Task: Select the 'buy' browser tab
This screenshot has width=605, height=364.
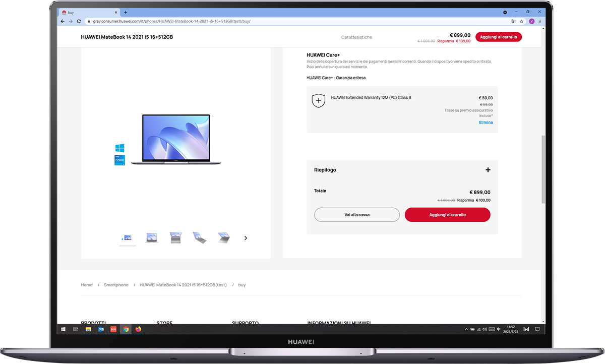Action: click(89, 12)
